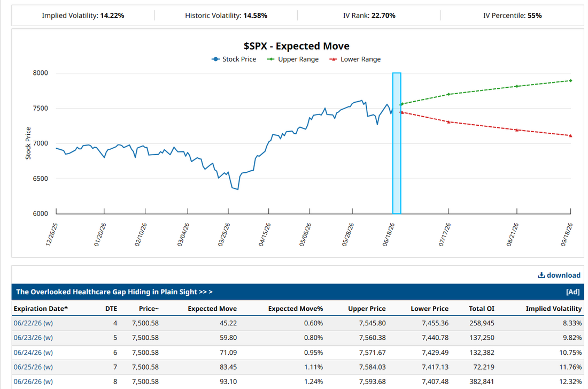Sort table by Implied Volatility header

tap(553, 309)
